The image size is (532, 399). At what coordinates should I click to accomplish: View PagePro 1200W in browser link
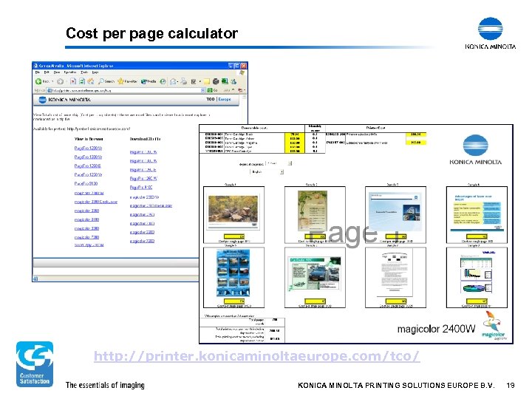pos(88,149)
